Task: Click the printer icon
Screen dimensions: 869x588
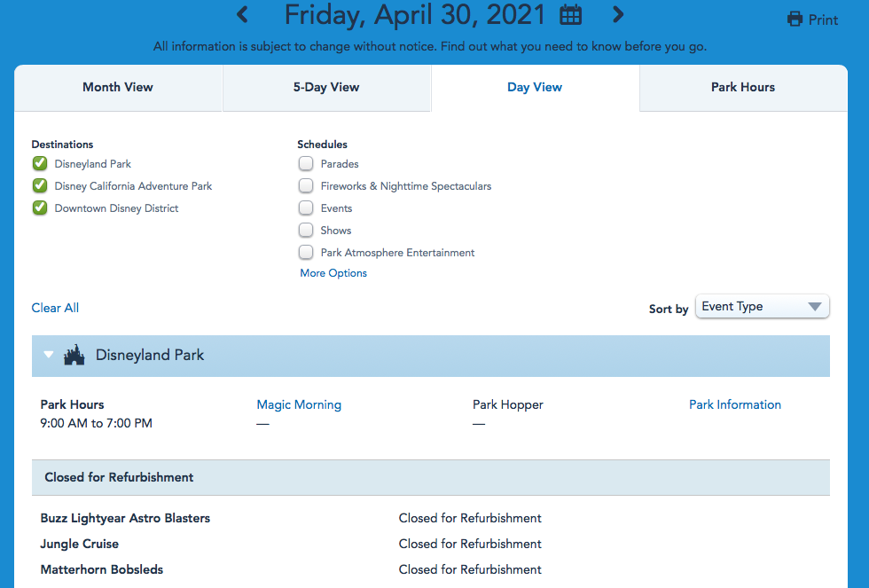Action: [795, 20]
